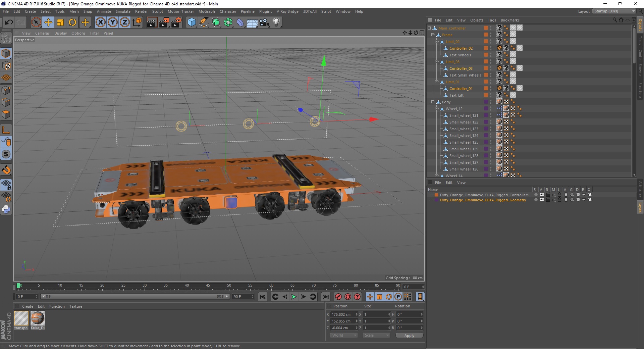Viewport: 644px width, 349px height.
Task: Collapse the Frame tree node
Action: [433, 35]
